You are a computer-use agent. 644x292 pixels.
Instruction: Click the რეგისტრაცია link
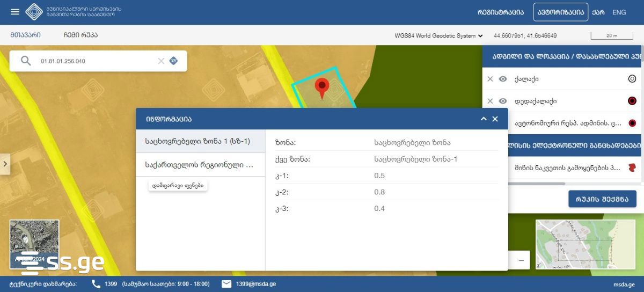click(x=501, y=12)
